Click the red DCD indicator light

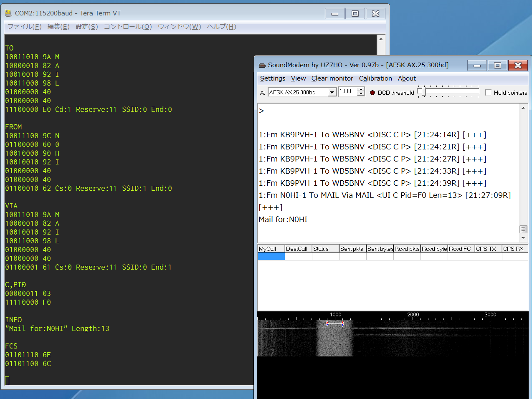point(372,93)
